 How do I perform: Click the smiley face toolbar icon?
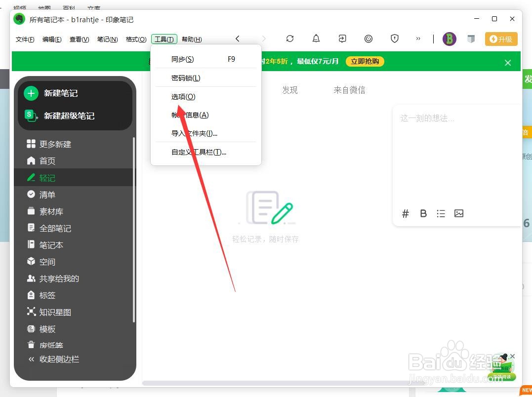coord(368,39)
